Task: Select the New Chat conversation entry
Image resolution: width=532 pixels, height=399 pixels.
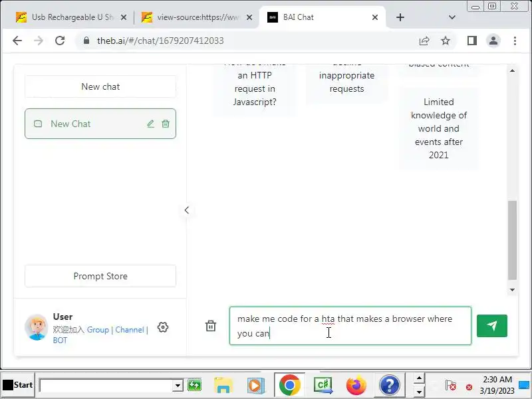Action: click(x=100, y=124)
